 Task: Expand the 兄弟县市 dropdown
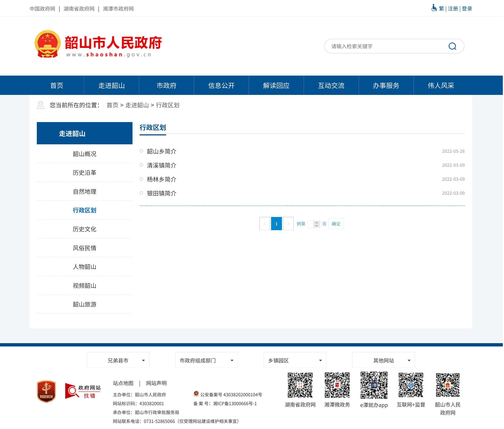[x=118, y=360]
